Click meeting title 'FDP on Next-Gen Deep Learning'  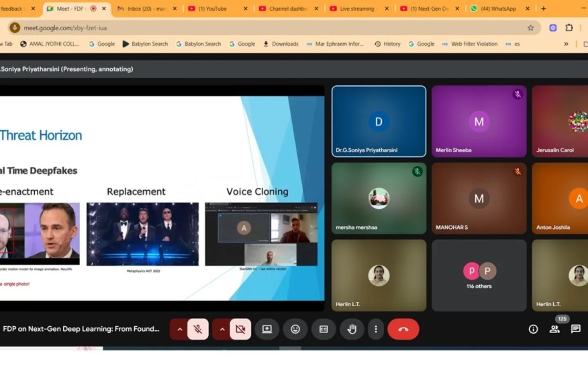point(81,329)
